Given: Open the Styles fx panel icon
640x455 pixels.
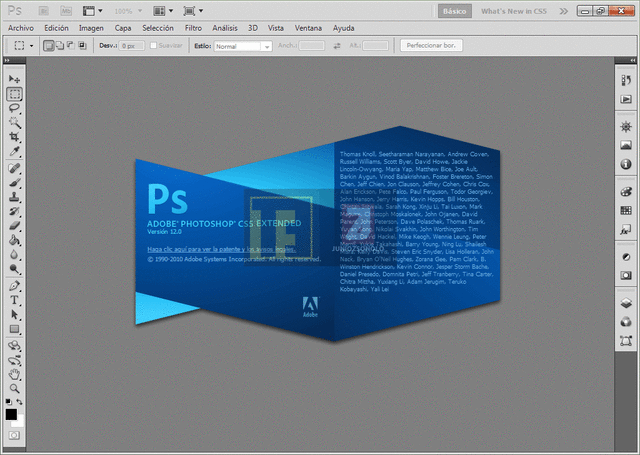Looking at the screenshot, I should pyautogui.click(x=626, y=229).
